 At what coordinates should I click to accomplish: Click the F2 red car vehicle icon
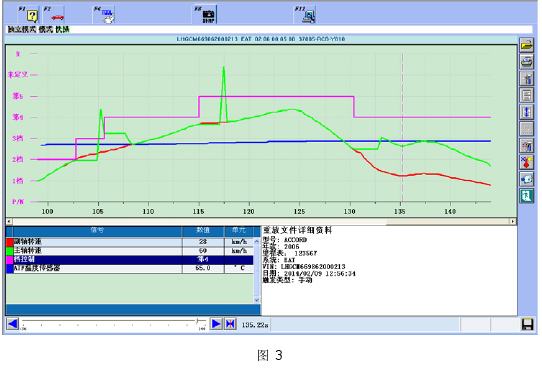point(55,15)
